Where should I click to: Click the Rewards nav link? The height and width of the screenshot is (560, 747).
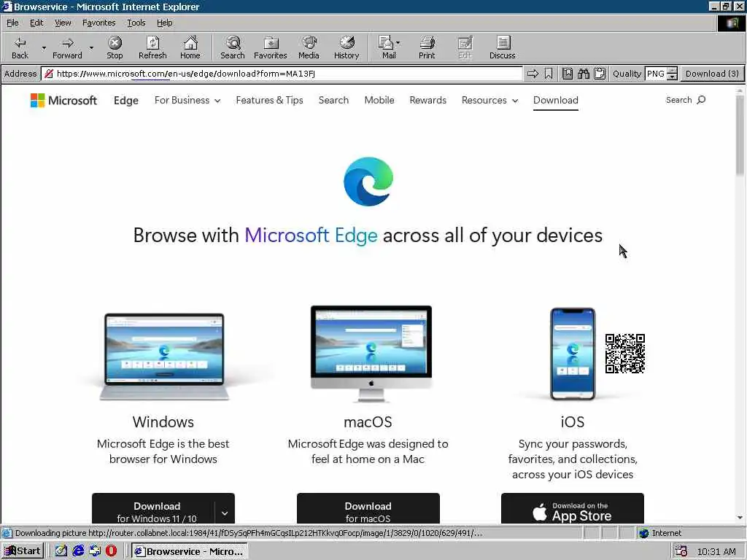[x=427, y=101]
